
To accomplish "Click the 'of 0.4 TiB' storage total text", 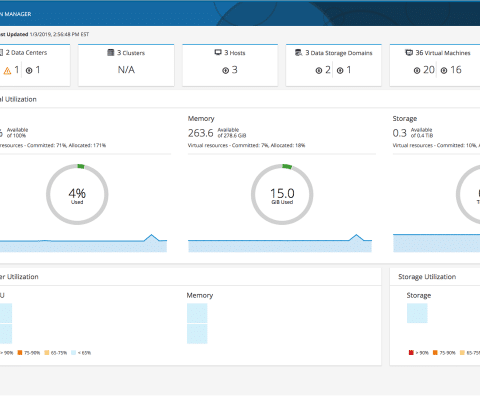I will click(x=422, y=136).
